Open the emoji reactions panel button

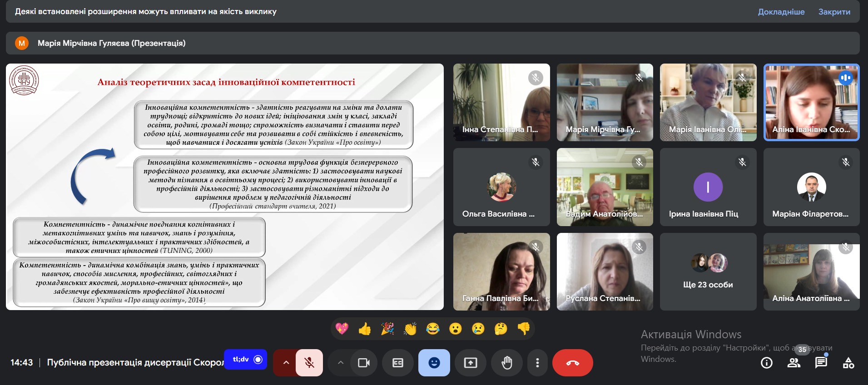[434, 363]
